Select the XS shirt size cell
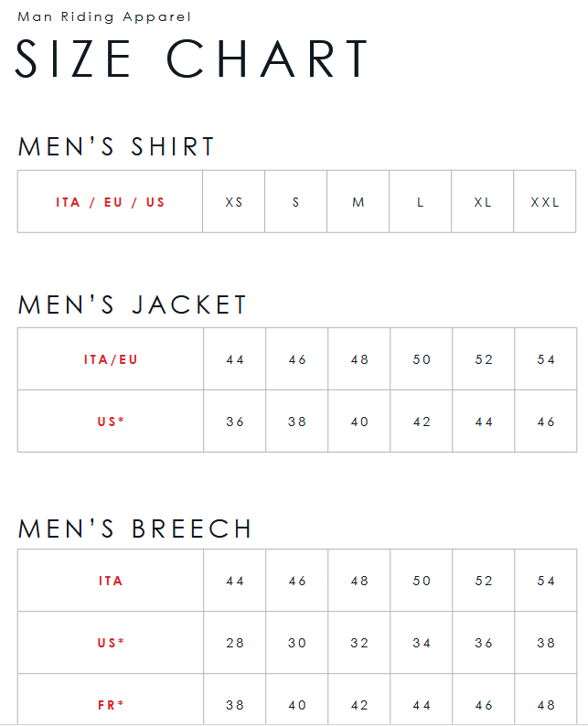Viewport: 588px width, 726px height. click(234, 202)
